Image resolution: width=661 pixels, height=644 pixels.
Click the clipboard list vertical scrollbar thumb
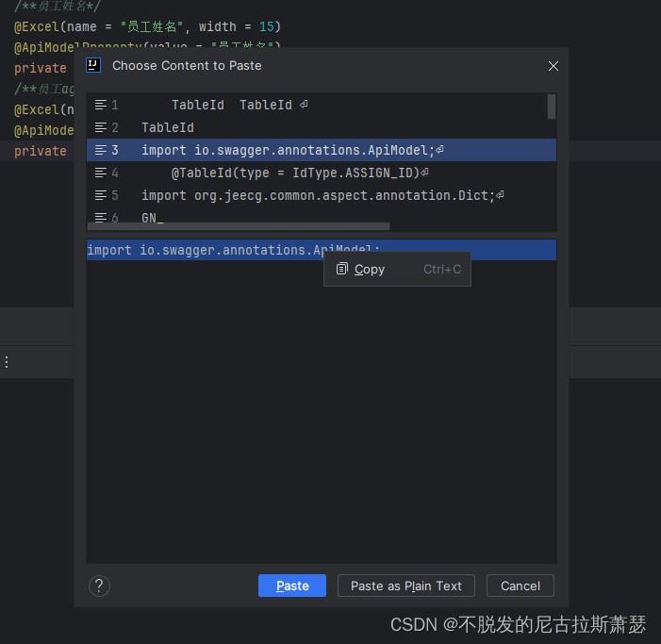coord(552,107)
